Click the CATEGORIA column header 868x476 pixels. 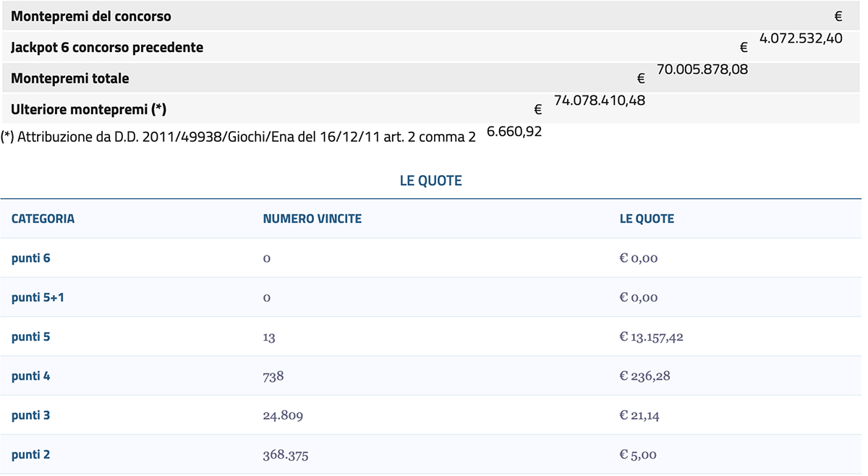[x=43, y=218]
